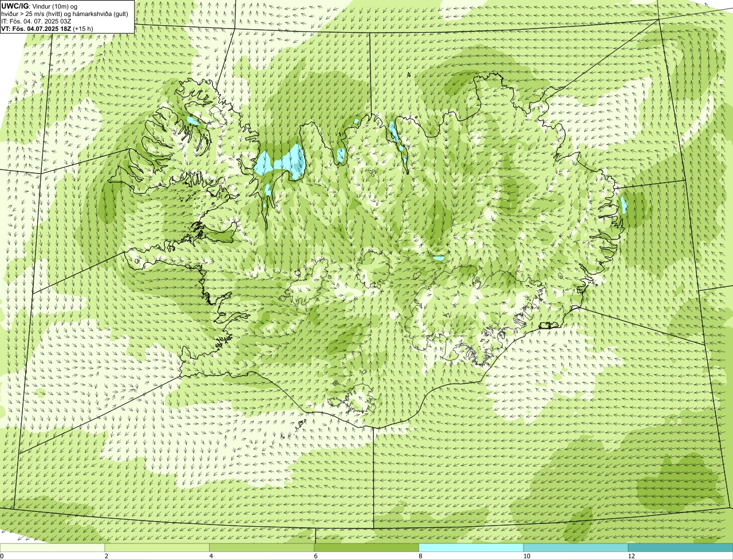Image resolution: width=733 pixels, height=560 pixels.
Task: Click the darkest teal legend swatch above 12
Action: click(681, 547)
